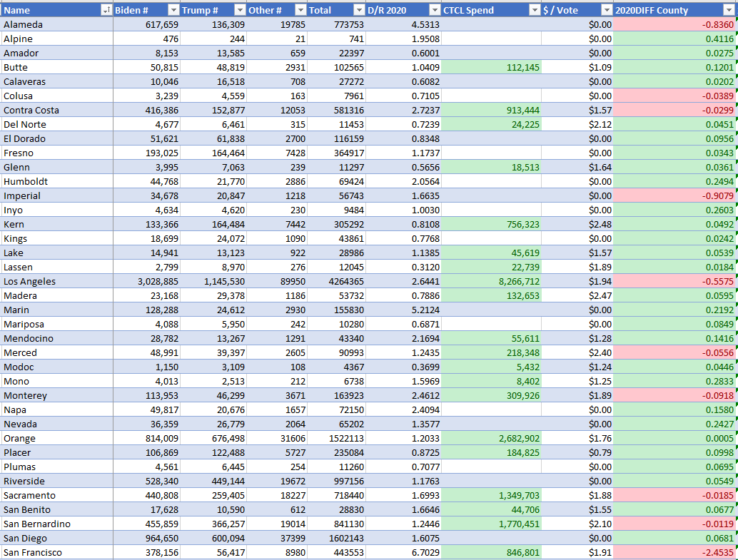
Task: Select 2020DIFF value -0.5575 for Los Angeles
Action: [x=674, y=281]
